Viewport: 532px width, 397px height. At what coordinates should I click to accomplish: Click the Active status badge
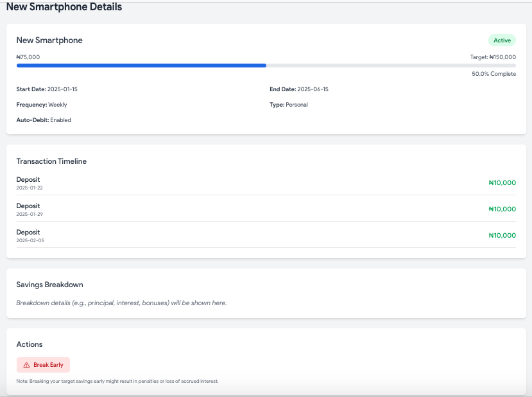point(502,40)
